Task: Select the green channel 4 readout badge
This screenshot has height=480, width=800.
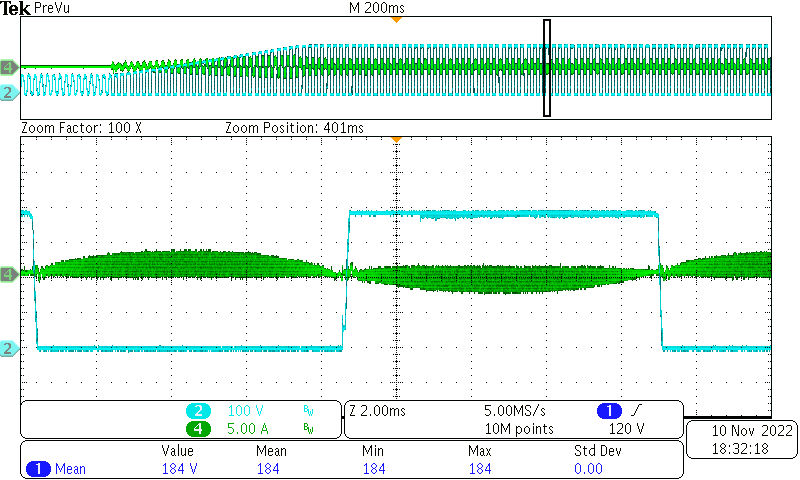Action: (x=201, y=429)
